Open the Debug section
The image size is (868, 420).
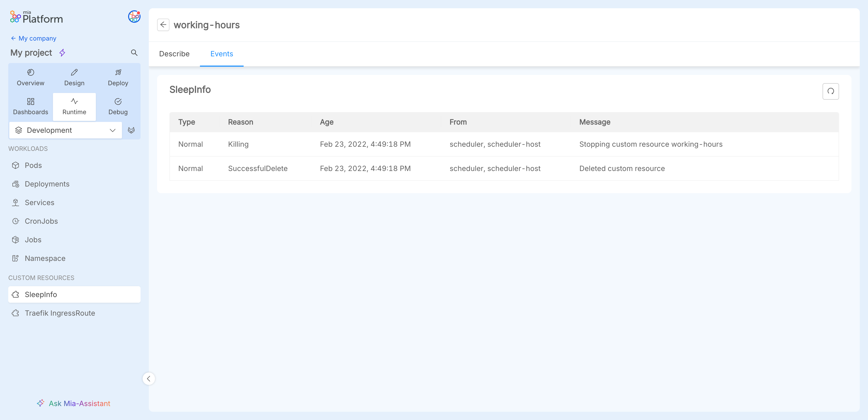coord(118,106)
